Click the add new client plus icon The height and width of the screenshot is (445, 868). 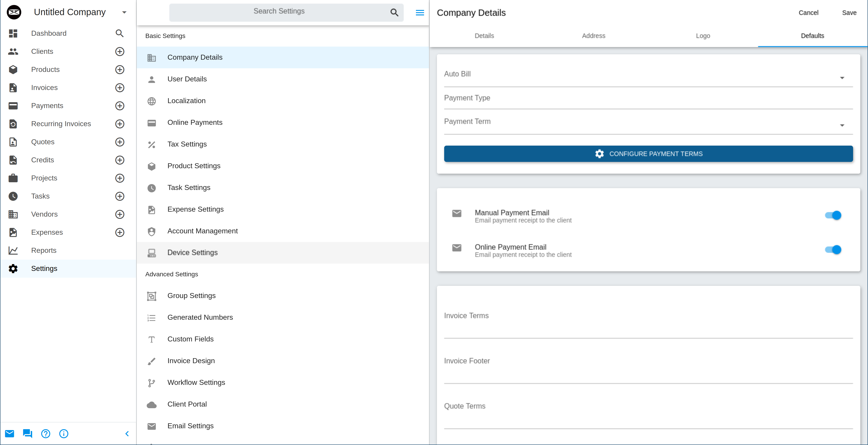pyautogui.click(x=120, y=52)
